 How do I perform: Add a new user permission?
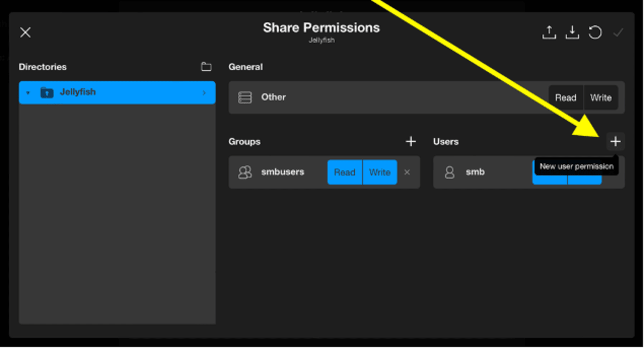pos(615,142)
